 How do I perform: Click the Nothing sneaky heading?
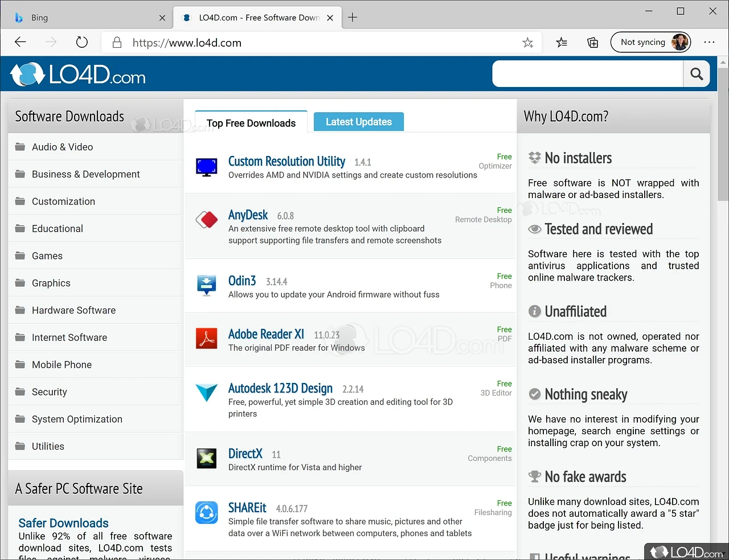(x=586, y=394)
